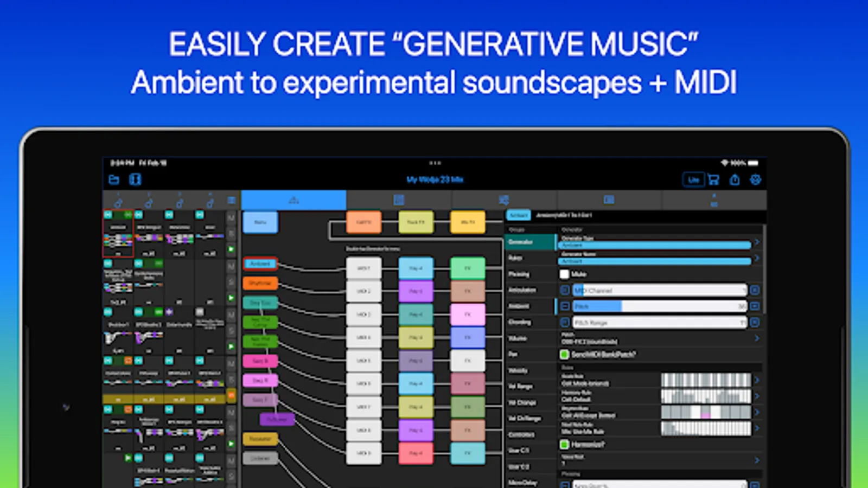Adjust the Pitch slider
868x488 pixels.
click(659, 306)
